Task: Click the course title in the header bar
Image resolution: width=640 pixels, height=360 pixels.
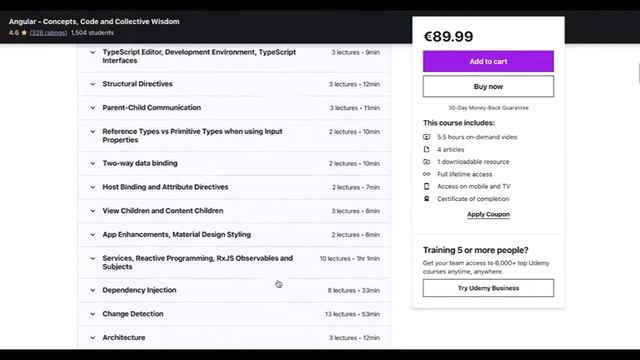Action: pyautogui.click(x=94, y=22)
